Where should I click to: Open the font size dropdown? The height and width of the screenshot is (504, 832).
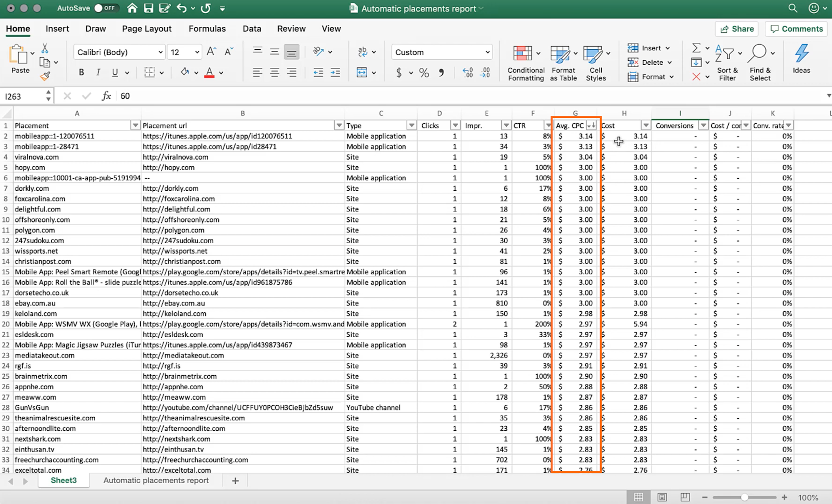pyautogui.click(x=197, y=52)
